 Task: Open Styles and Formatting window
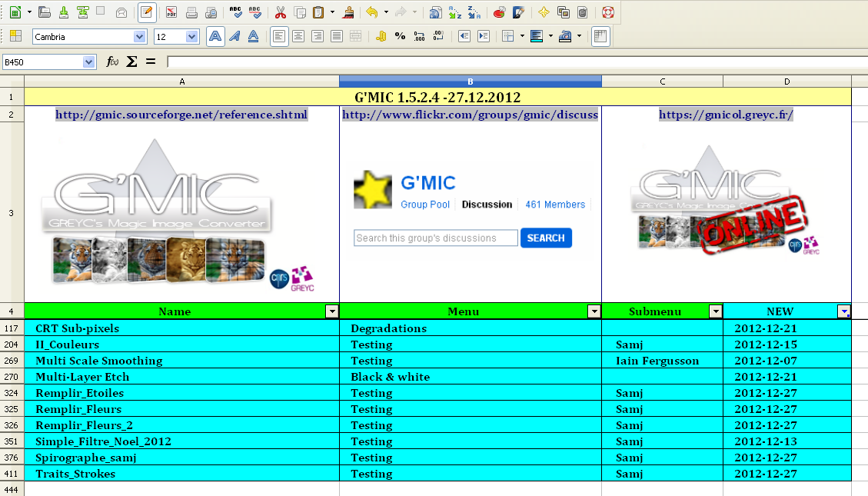pos(16,37)
